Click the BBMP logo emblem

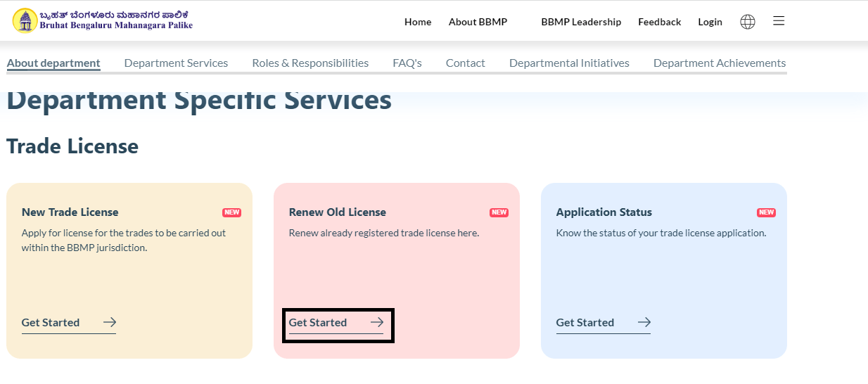(x=25, y=20)
